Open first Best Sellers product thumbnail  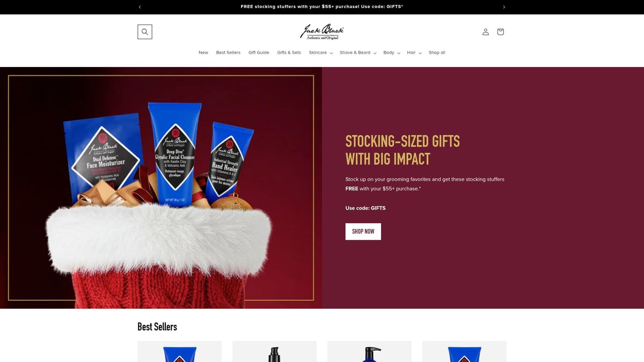[179, 351]
